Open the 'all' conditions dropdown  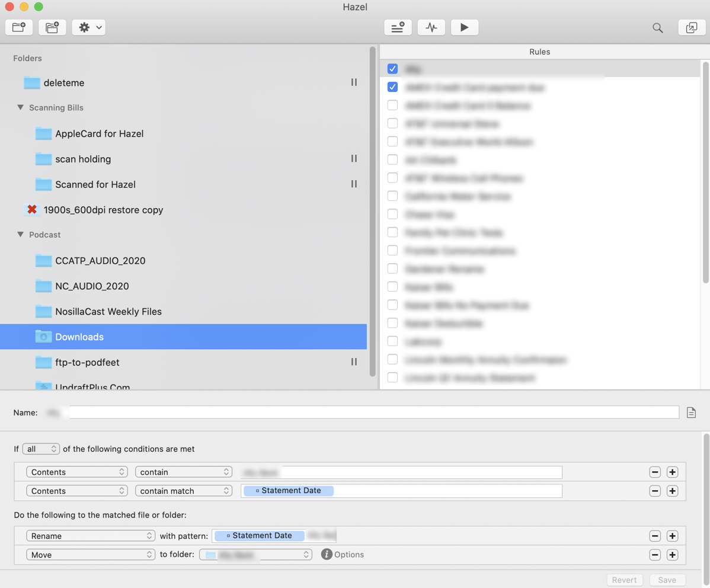tap(41, 449)
